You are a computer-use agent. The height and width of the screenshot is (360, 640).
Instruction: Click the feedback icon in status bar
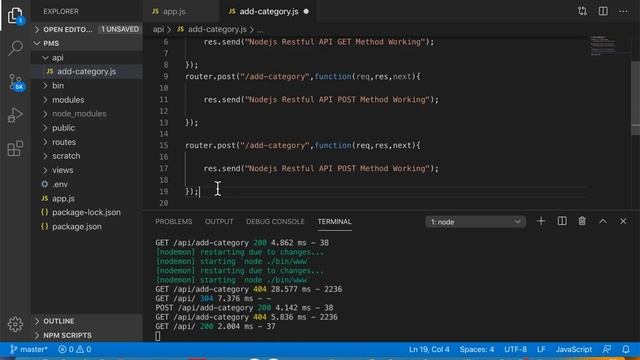click(607, 349)
